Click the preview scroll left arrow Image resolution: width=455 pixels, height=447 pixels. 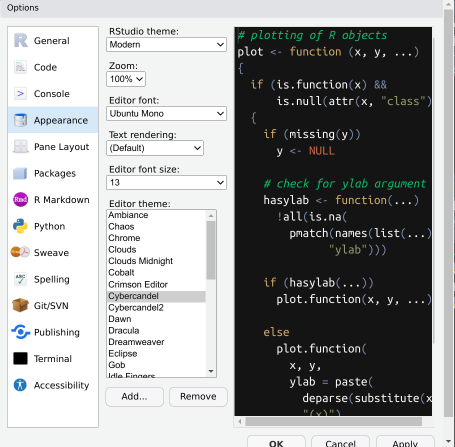[240, 422]
